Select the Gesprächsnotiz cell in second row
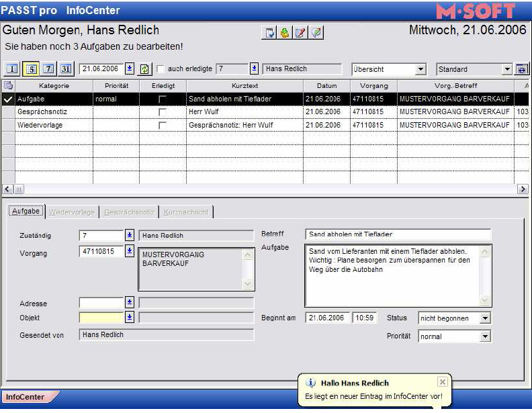The height and width of the screenshot is (413, 532). [54, 112]
